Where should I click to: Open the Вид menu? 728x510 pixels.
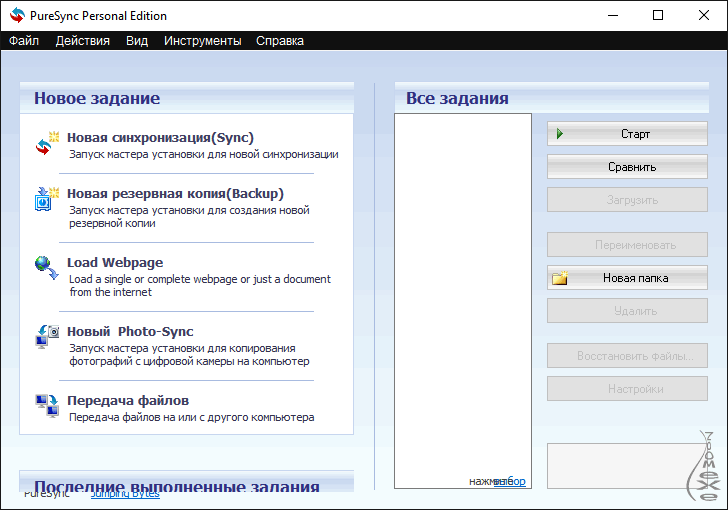click(137, 41)
